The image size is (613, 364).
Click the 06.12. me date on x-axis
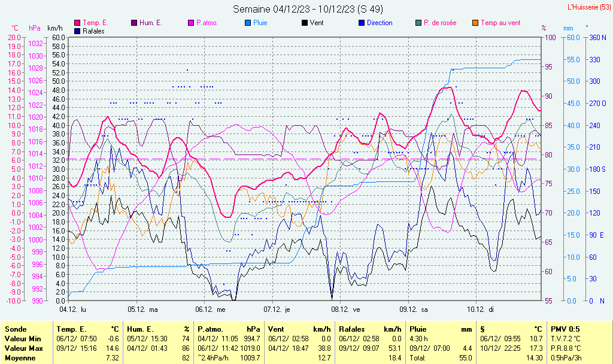click(210, 310)
